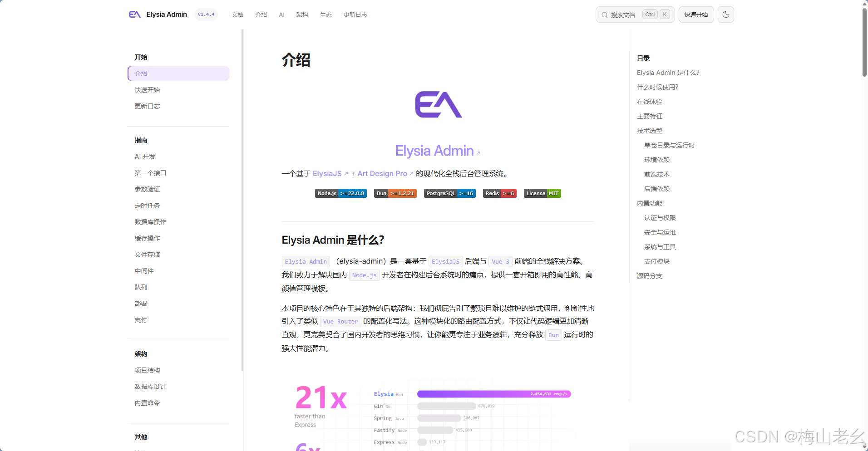Open 中间件 sidebar page
The width and height of the screenshot is (868, 451).
click(x=144, y=271)
